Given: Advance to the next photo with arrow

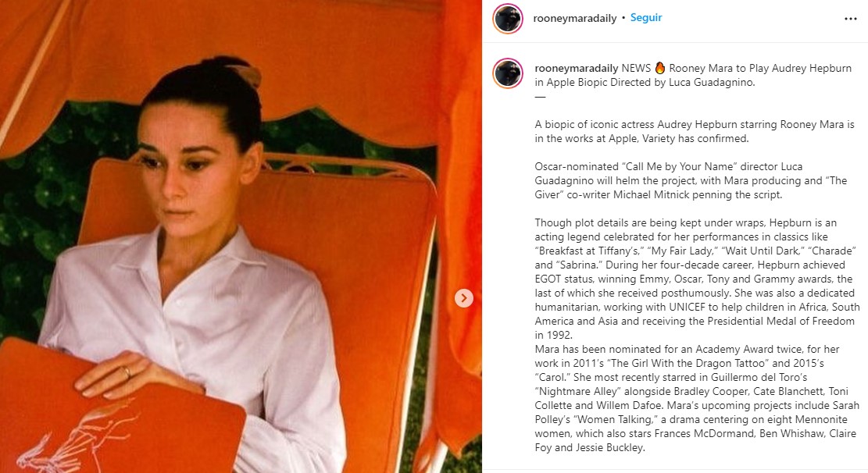Looking at the screenshot, I should point(464,298).
